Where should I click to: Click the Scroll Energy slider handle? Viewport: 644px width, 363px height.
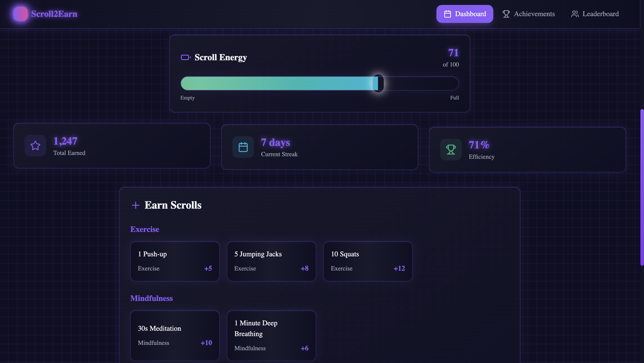click(x=378, y=83)
